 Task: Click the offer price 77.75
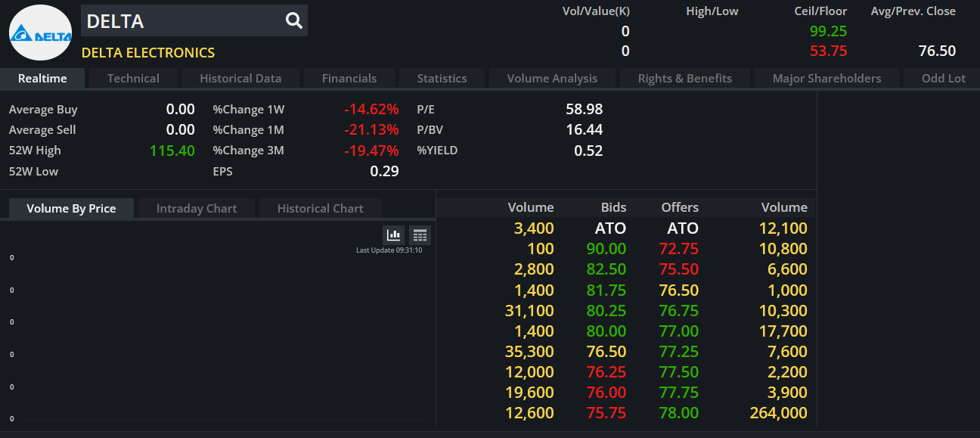click(679, 393)
